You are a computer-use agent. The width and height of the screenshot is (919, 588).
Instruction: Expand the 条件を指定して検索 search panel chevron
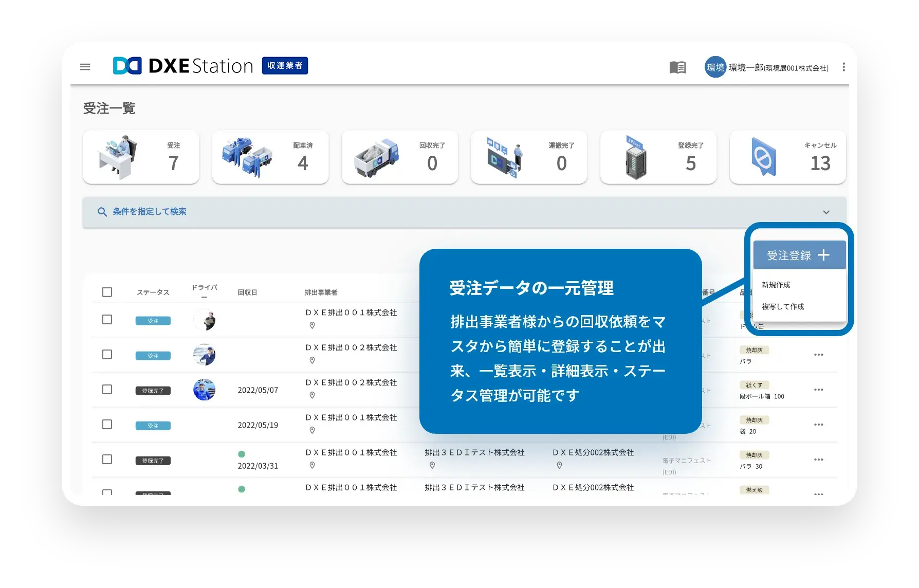(826, 212)
